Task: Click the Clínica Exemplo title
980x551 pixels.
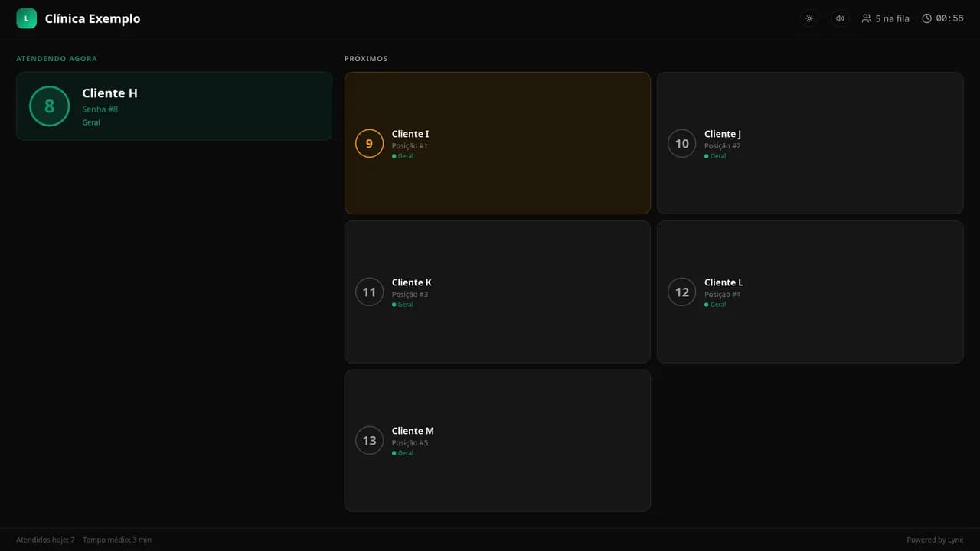Action: coord(93,18)
